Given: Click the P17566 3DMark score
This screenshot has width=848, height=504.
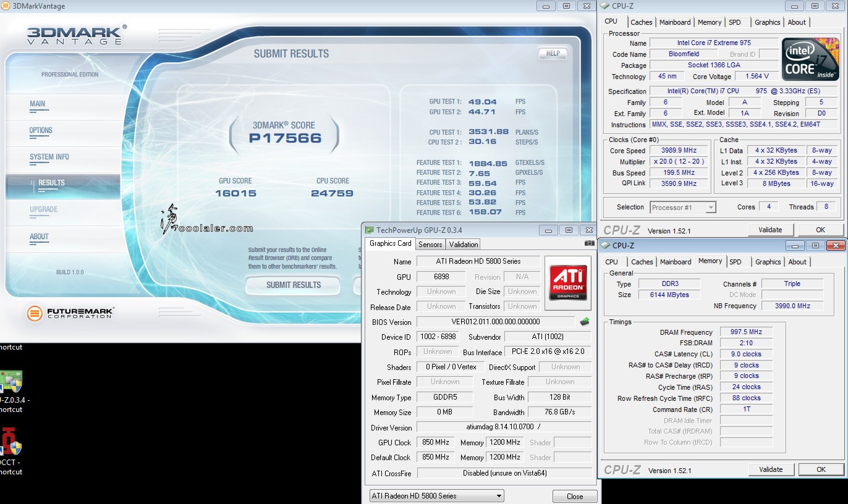Looking at the screenshot, I should 285,138.
